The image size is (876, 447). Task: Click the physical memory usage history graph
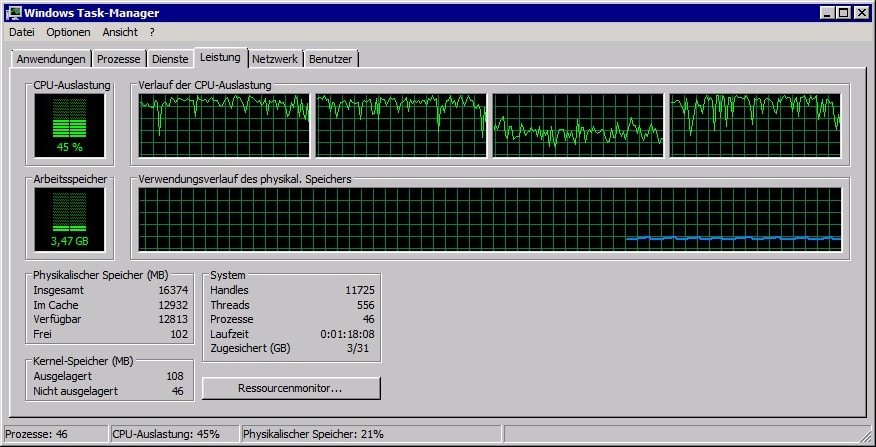point(489,219)
